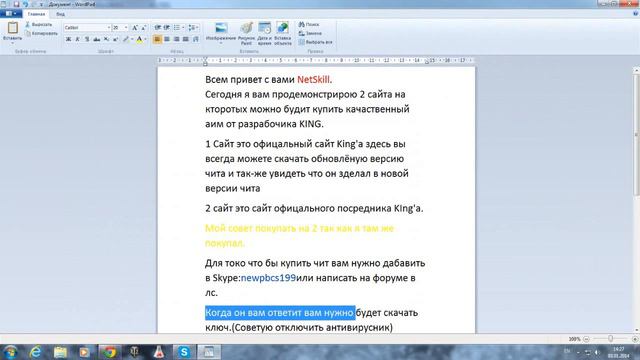640x360 pixels.
Task: Open Find (Поиск) in editing group
Action: tap(309, 24)
